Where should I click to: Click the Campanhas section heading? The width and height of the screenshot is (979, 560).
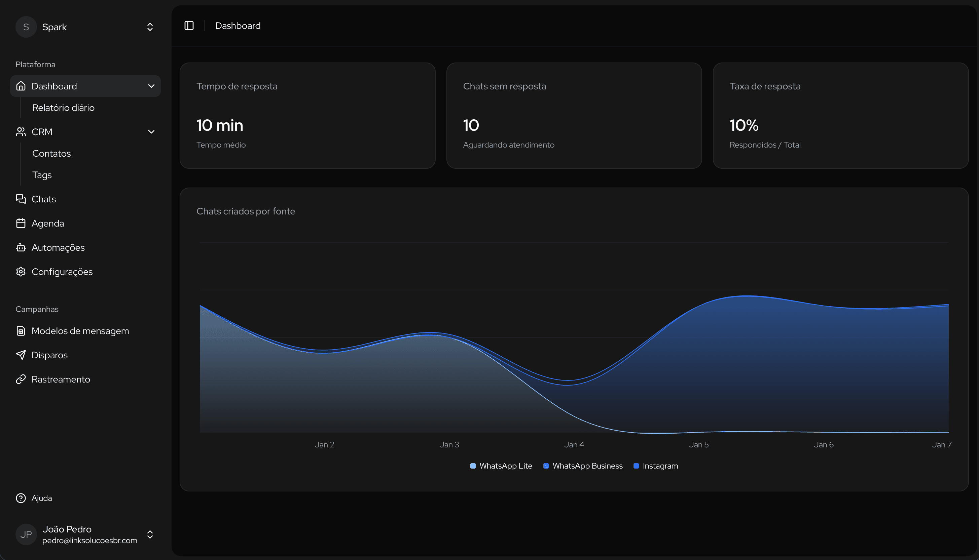pyautogui.click(x=37, y=309)
